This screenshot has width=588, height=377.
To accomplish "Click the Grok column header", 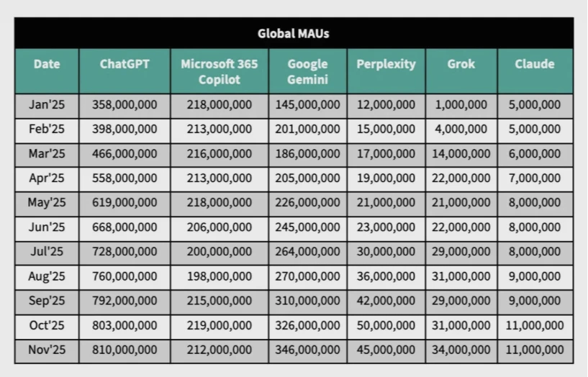I will [x=461, y=64].
